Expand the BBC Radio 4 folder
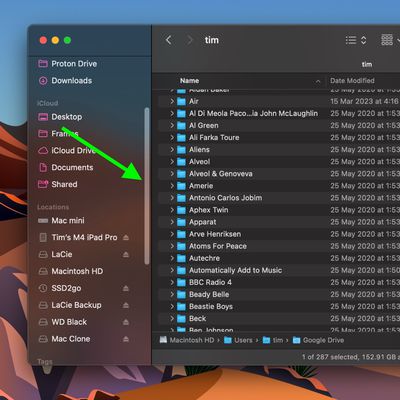The height and width of the screenshot is (400, 400). pyautogui.click(x=172, y=282)
